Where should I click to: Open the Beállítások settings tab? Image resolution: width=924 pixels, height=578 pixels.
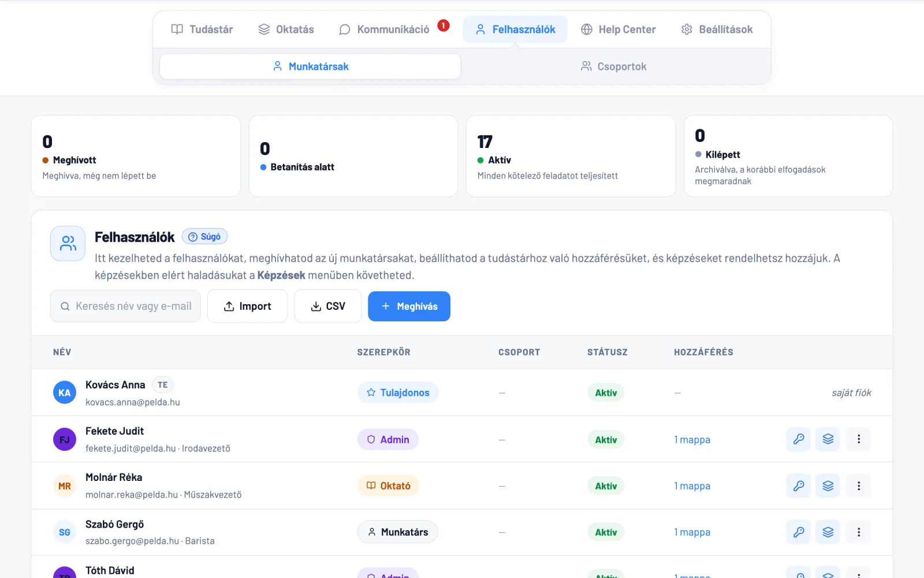(717, 29)
